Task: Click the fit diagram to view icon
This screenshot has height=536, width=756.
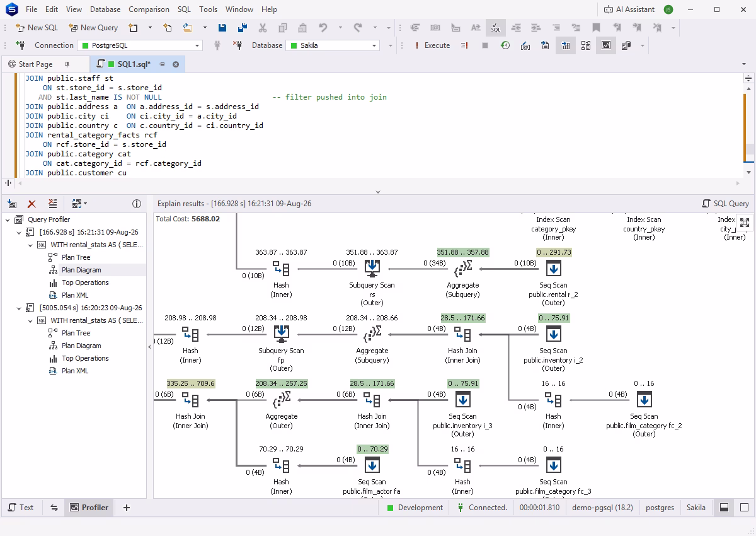Action: (745, 222)
